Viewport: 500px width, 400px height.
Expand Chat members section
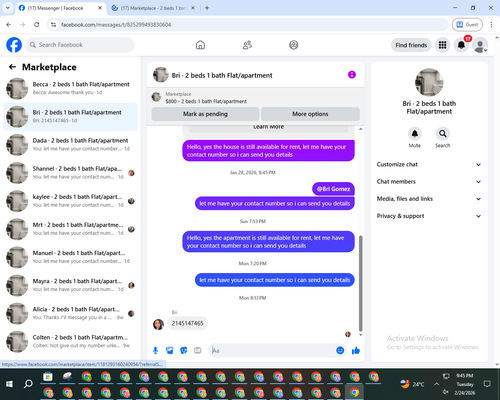[x=429, y=182]
